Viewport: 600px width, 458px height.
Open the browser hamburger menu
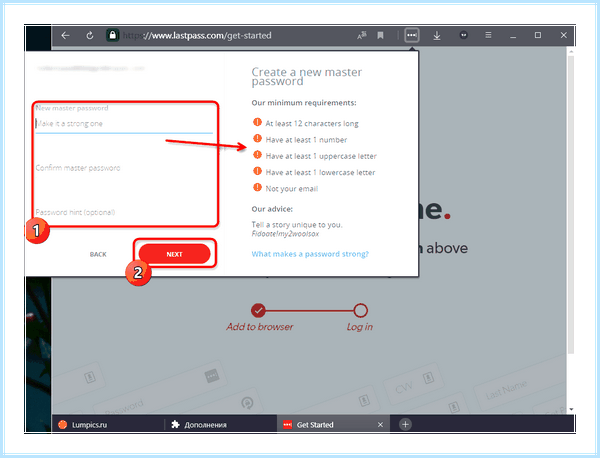488,35
